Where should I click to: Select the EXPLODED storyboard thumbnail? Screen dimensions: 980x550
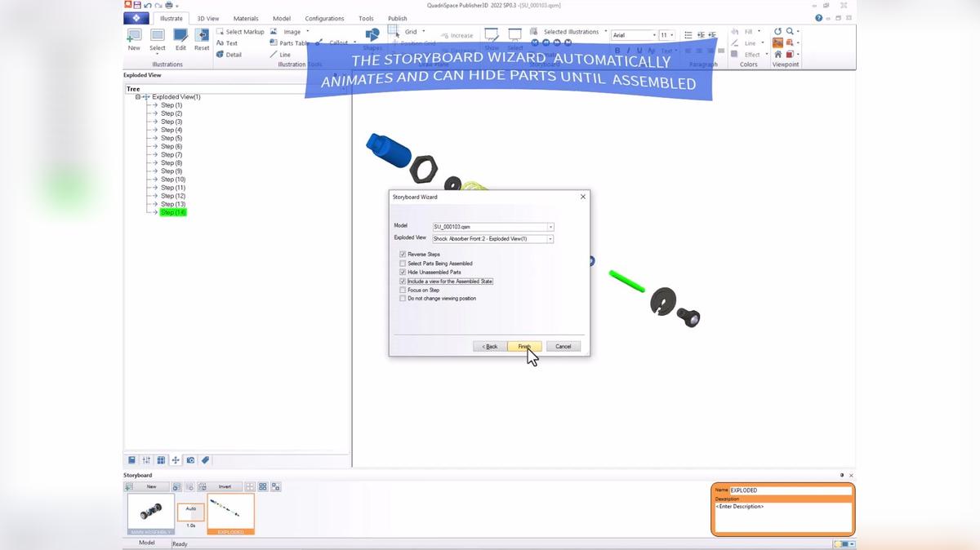pyautogui.click(x=230, y=514)
